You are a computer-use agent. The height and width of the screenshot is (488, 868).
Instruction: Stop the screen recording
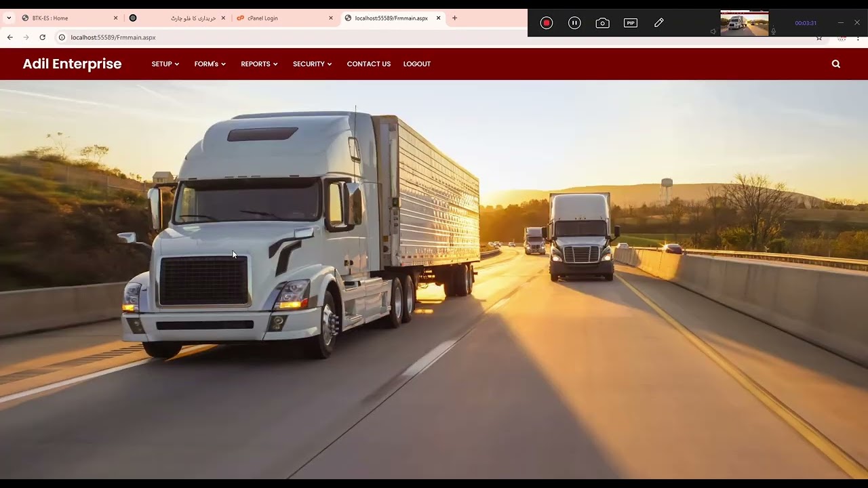point(547,23)
